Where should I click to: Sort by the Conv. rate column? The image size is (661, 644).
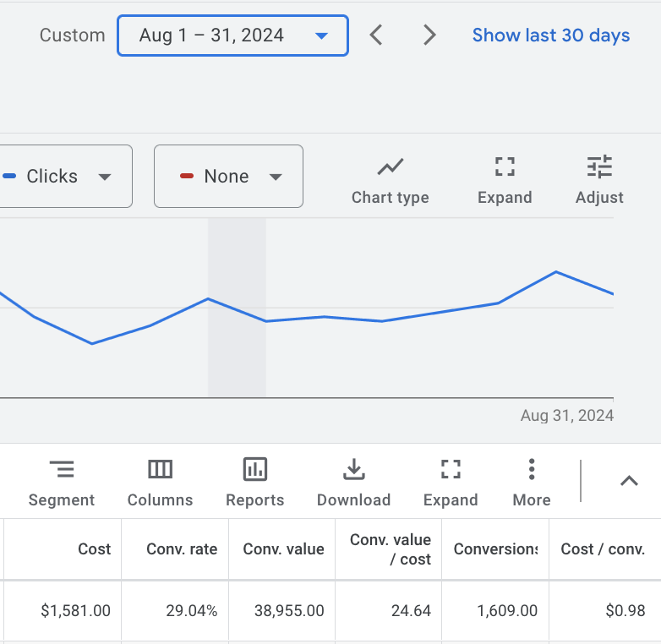(x=182, y=549)
